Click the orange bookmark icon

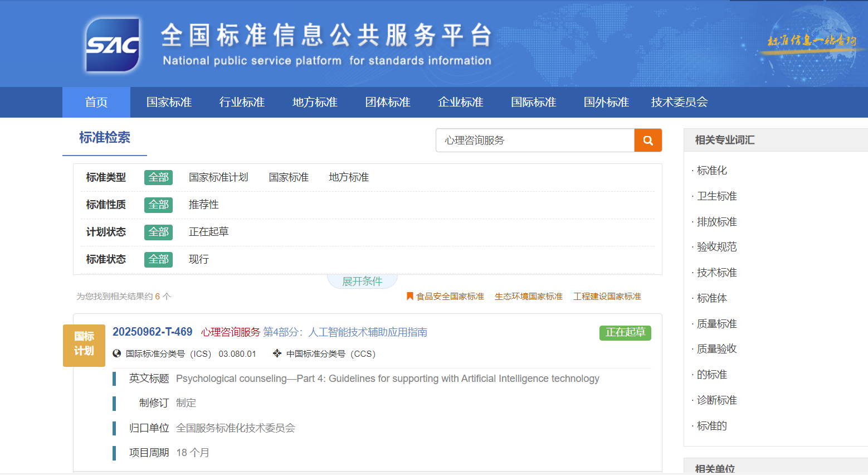pyautogui.click(x=409, y=297)
